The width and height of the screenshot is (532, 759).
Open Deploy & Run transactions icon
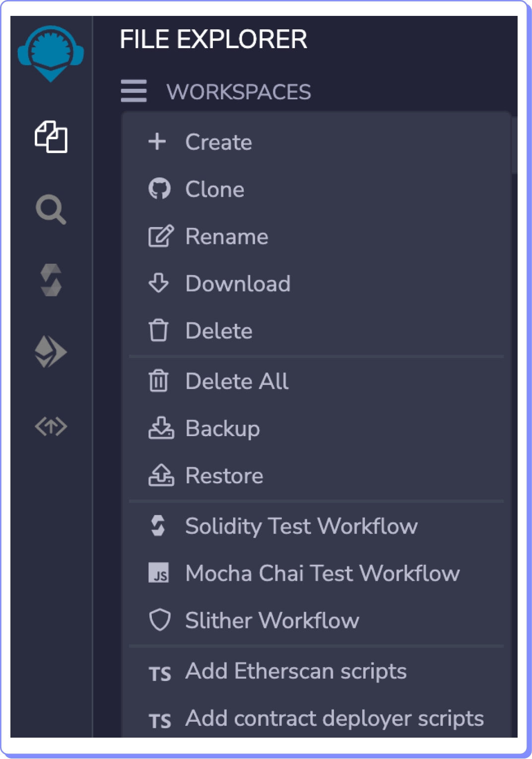(51, 352)
